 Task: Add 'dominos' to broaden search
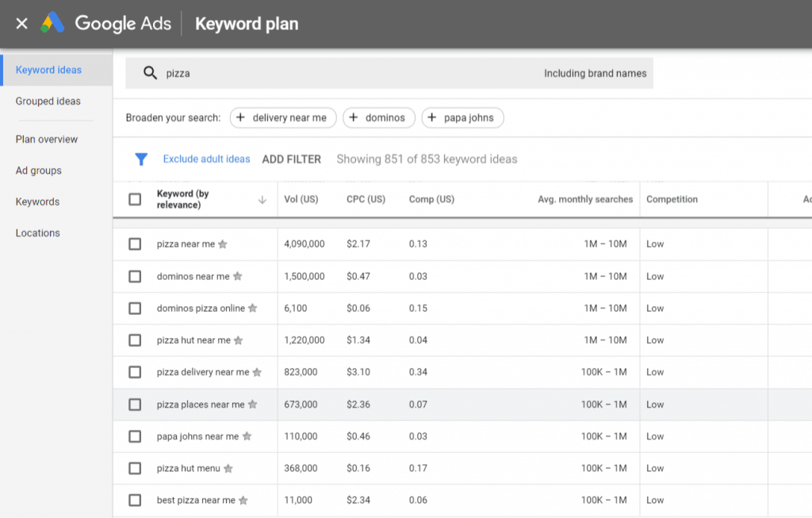point(378,117)
